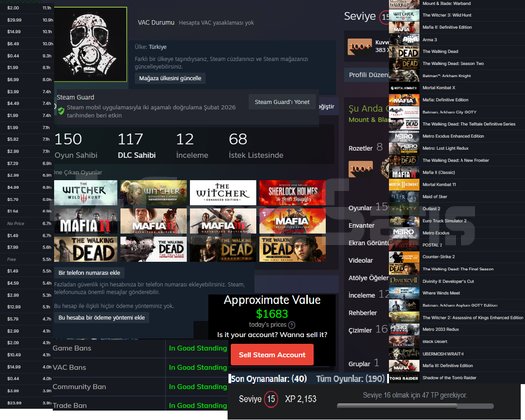Click Bu hesaba bir ödeme yöntemi ekle
This screenshot has width=525, height=420.
coord(101,318)
